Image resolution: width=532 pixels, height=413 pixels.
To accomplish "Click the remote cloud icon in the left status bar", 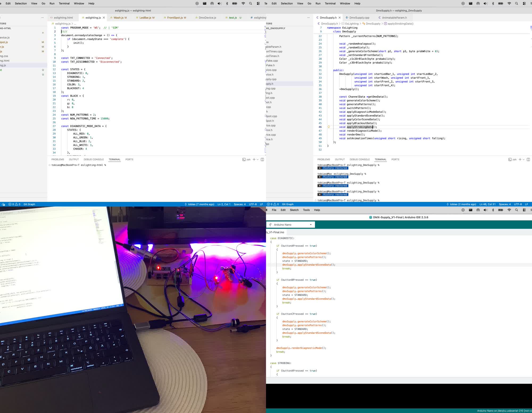I will coord(3,204).
